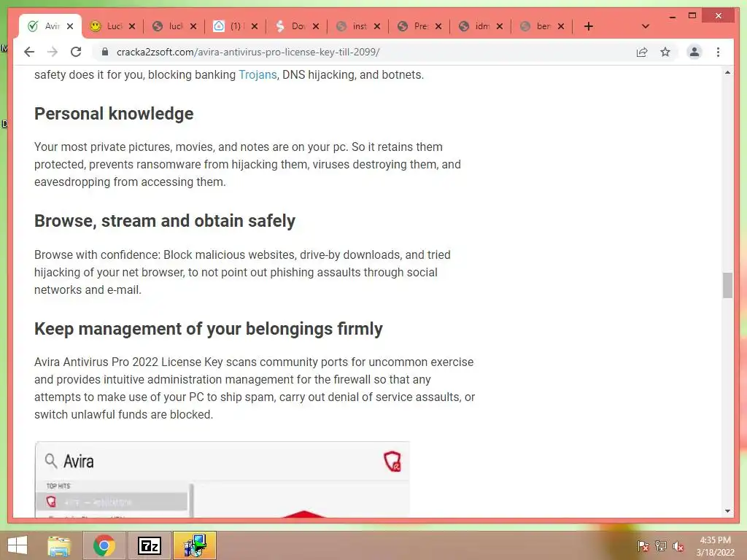Open the Action Center flag icon
Image resolution: width=747 pixels, height=560 pixels.
[x=643, y=546]
